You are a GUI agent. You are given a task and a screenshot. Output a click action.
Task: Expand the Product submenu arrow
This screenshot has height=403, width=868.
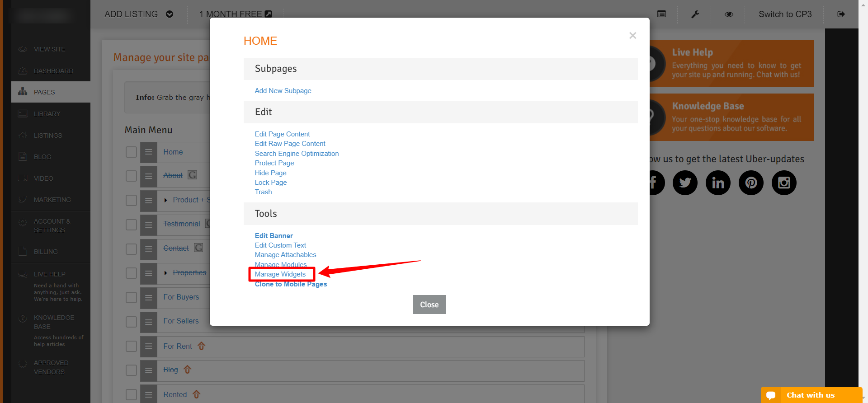[166, 200]
